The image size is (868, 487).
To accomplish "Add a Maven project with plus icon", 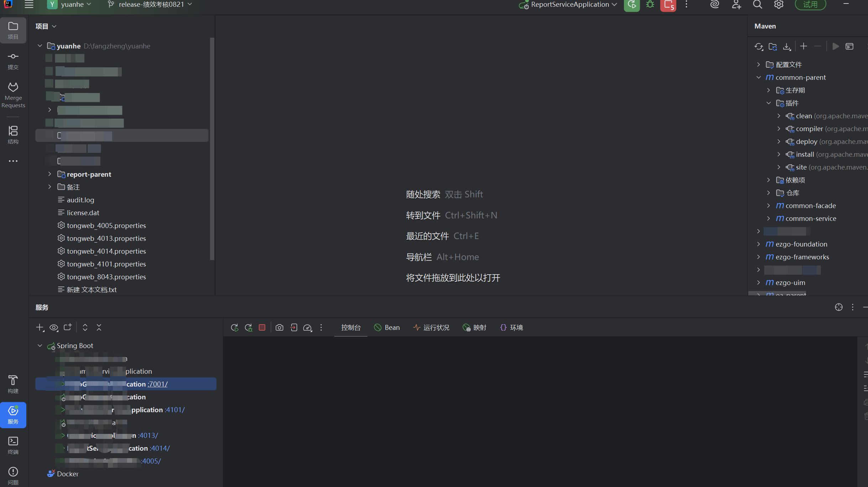I will 804,46.
